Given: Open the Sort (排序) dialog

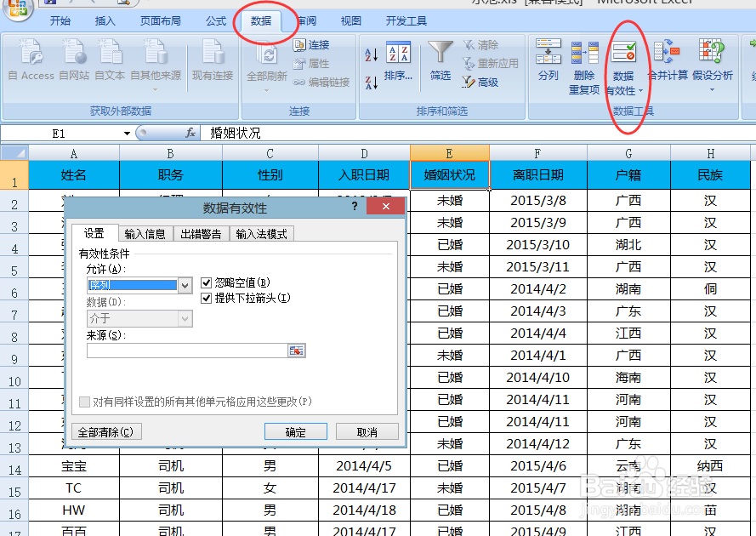Looking at the screenshot, I should click(398, 62).
